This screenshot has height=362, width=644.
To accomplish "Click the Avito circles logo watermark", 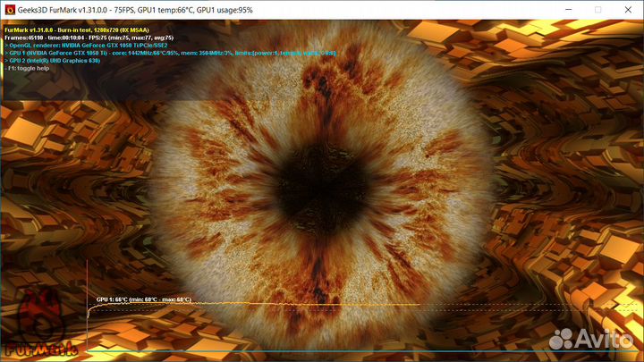I will pos(563,339).
